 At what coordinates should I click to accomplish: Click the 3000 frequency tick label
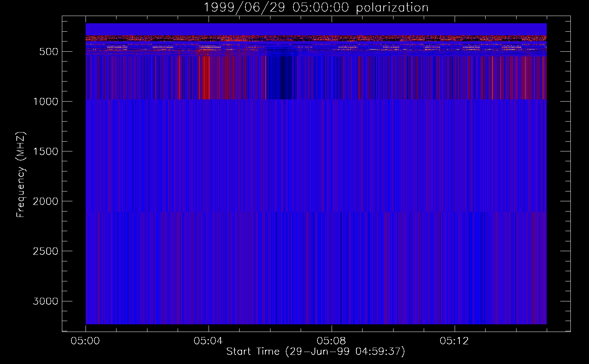(x=46, y=301)
